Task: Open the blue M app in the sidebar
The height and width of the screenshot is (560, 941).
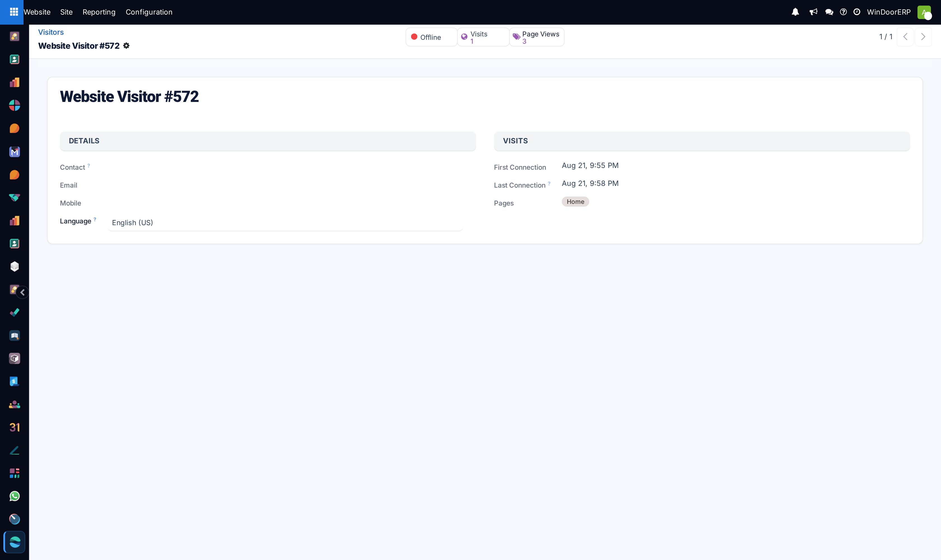Action: pyautogui.click(x=14, y=152)
